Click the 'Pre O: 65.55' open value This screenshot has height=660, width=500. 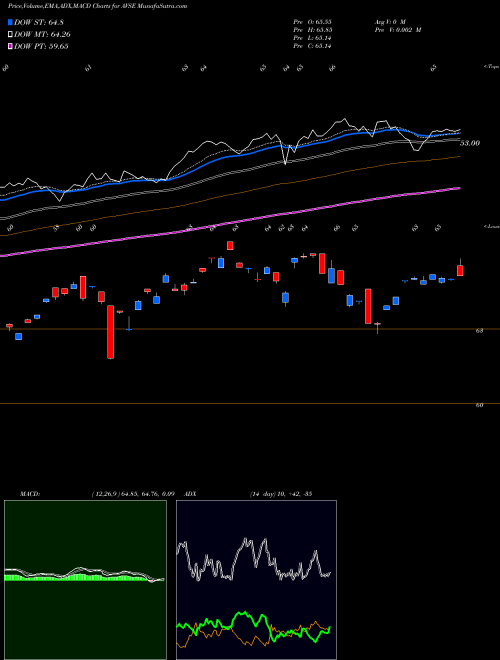point(314,22)
